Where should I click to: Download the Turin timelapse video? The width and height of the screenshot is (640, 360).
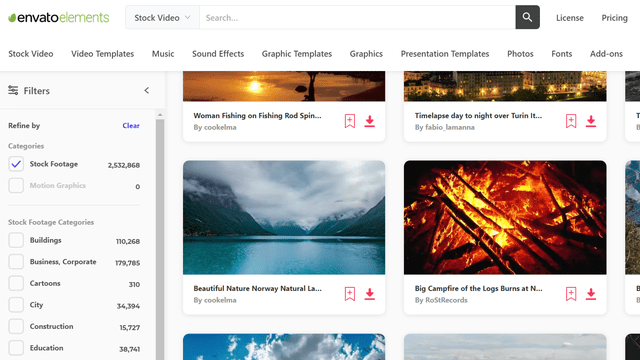pyautogui.click(x=591, y=121)
